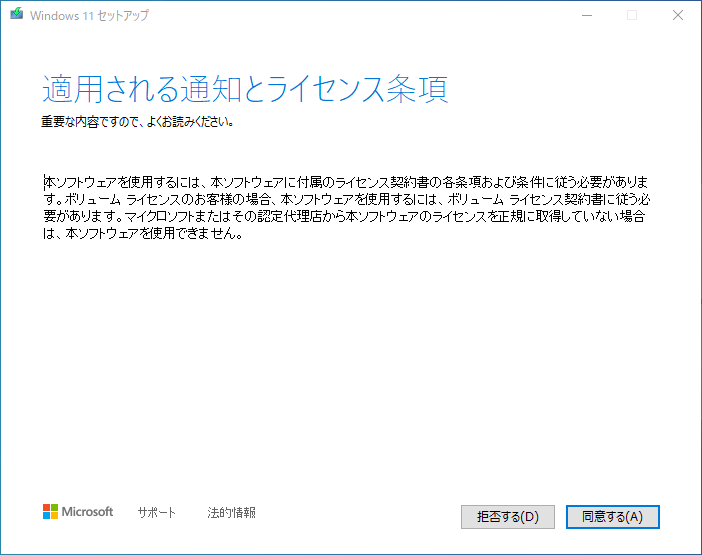702x555 pixels.
Task: Click the 同意する(A) accept button
Action: [x=612, y=517]
